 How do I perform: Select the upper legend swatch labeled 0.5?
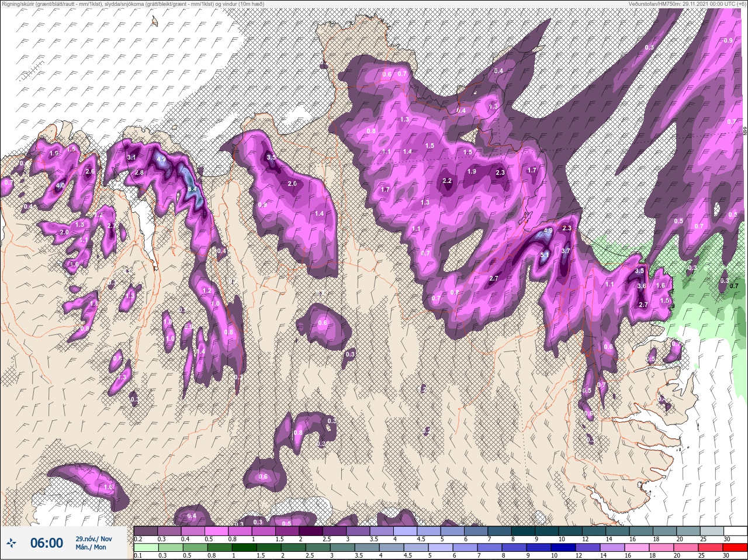[x=217, y=531]
